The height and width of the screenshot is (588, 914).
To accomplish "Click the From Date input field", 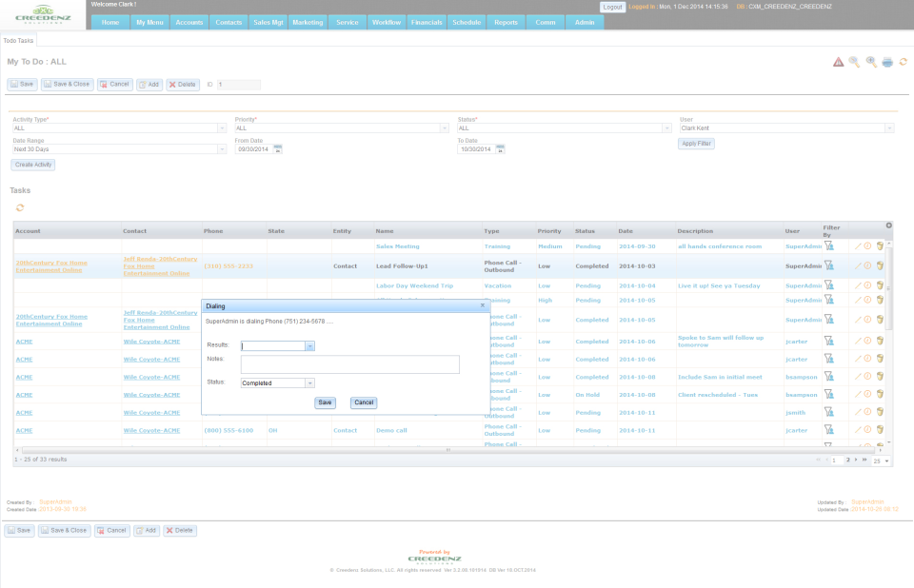I will coord(254,149).
